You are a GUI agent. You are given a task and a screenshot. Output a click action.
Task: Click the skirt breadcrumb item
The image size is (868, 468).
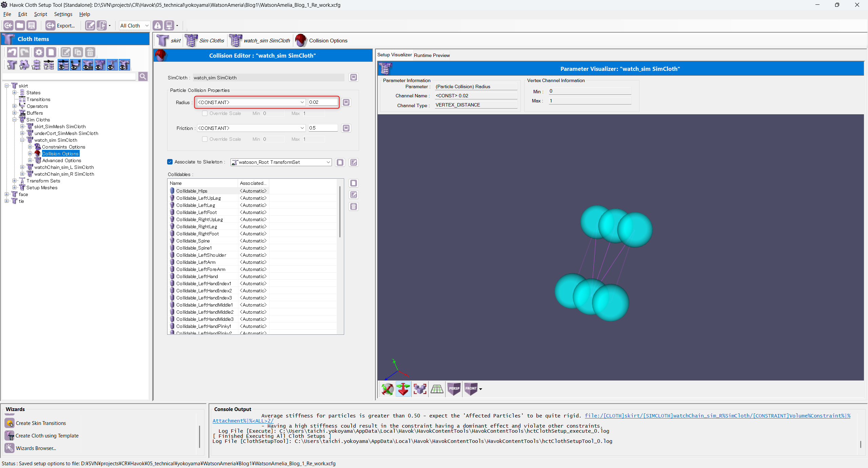(169, 41)
